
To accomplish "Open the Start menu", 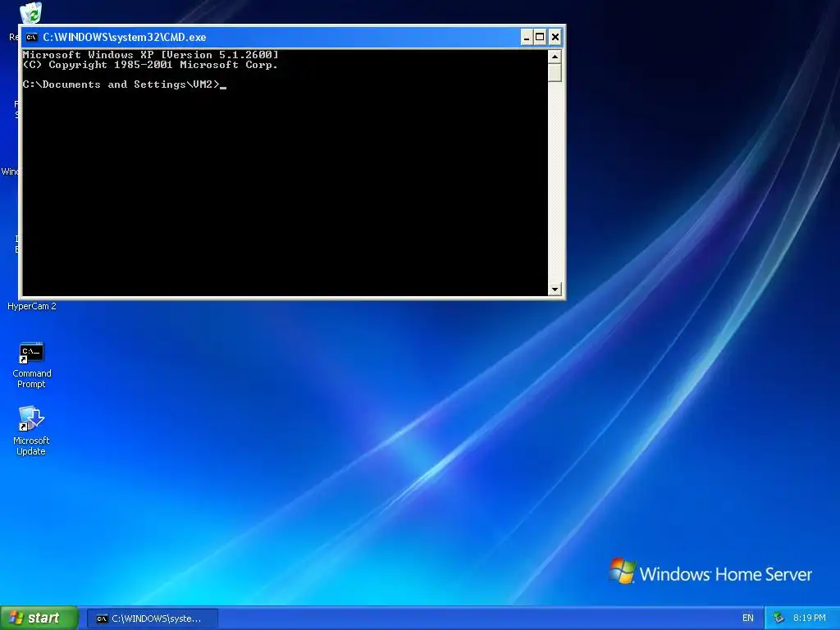I will coord(39,618).
